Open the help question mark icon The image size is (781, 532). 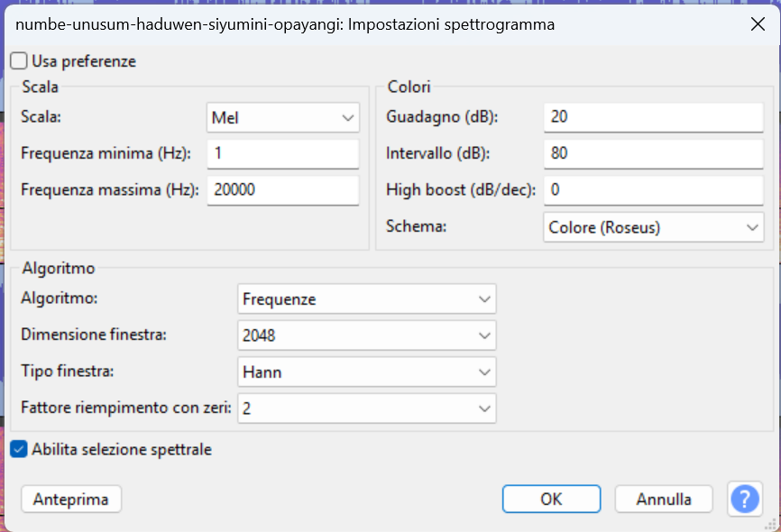coord(745,499)
